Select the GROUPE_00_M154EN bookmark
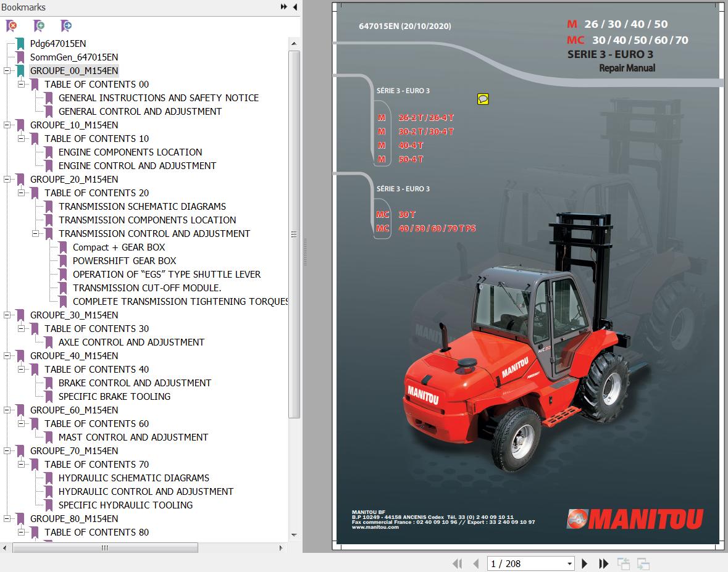 tap(74, 70)
